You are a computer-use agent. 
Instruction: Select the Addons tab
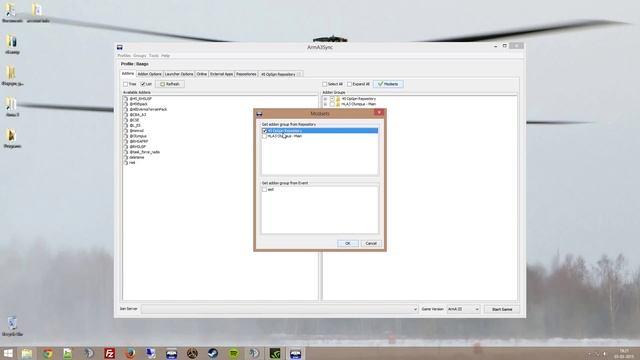(128, 74)
